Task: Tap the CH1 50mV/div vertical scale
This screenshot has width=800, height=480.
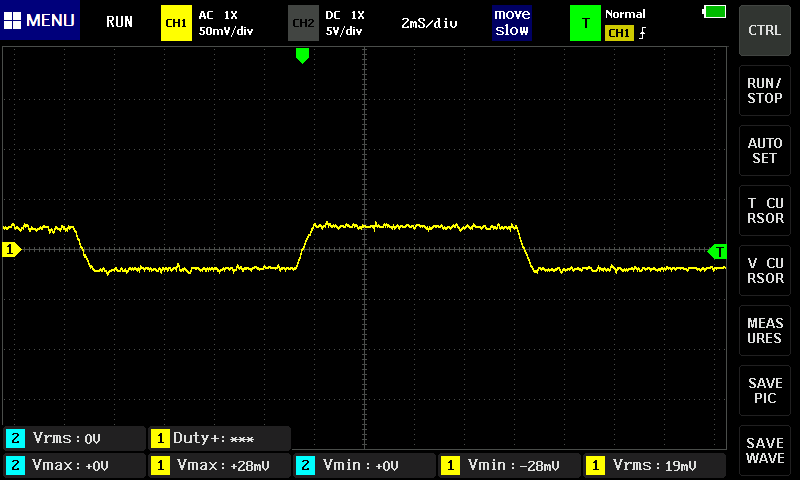Action: pyautogui.click(x=226, y=31)
